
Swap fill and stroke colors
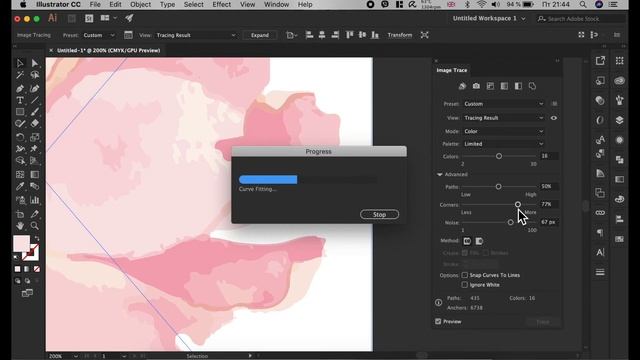click(x=37, y=238)
